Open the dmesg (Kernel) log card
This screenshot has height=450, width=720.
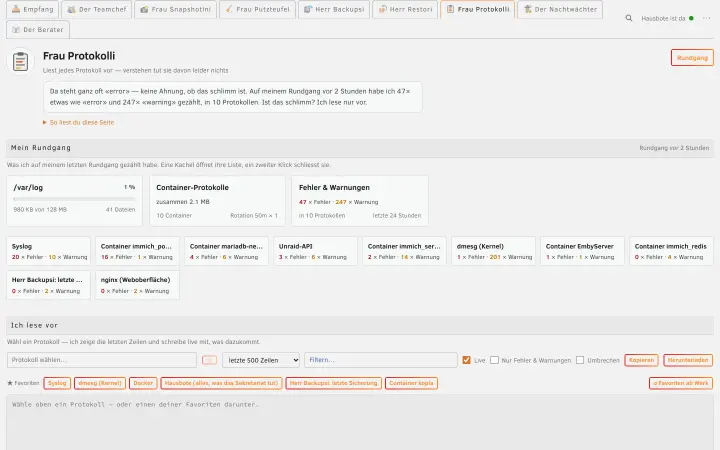494,251
